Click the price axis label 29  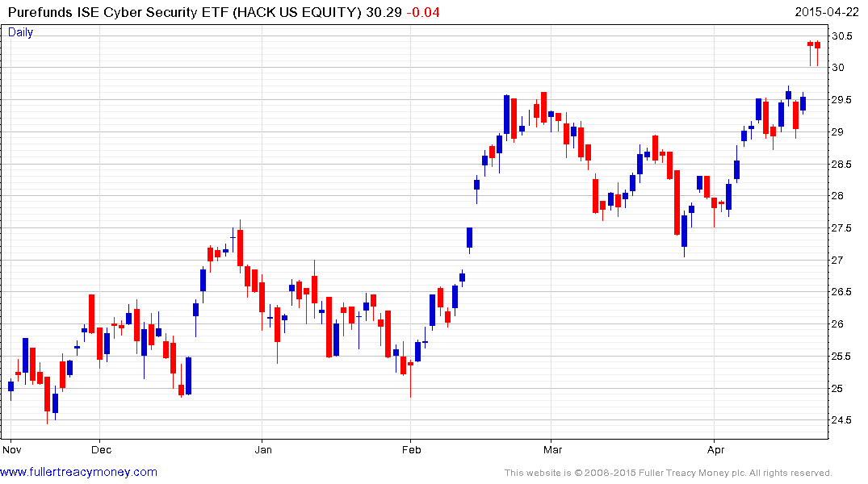point(837,131)
